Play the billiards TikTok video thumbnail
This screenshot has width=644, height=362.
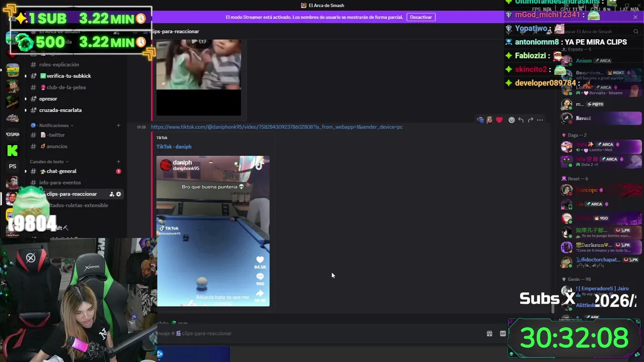tap(213, 231)
